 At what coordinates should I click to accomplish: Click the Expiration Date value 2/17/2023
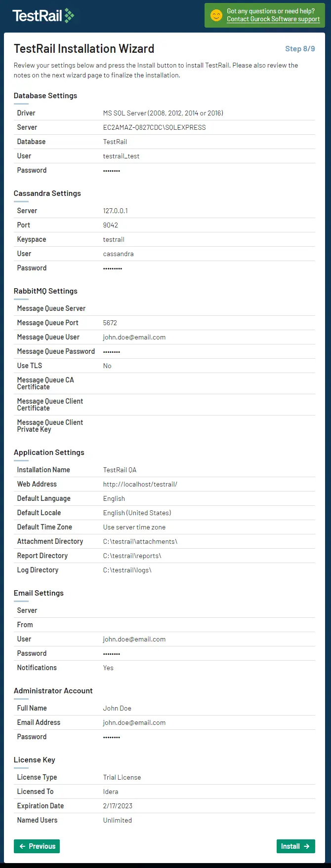(x=118, y=806)
